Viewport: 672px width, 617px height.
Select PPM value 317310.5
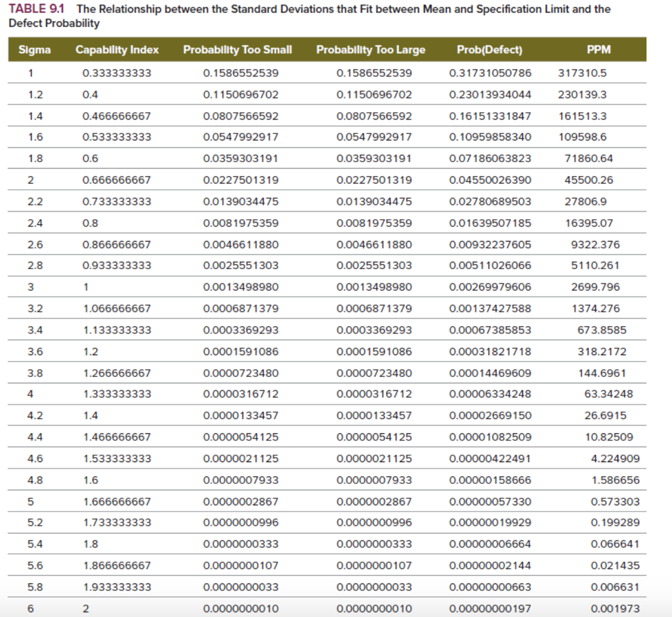[x=583, y=73]
